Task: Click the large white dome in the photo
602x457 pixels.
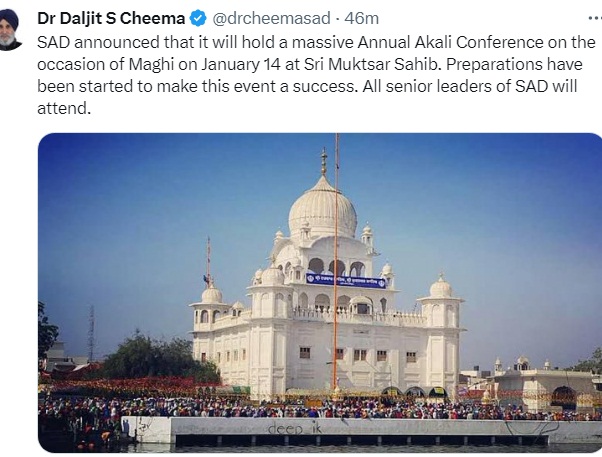Action: (322, 209)
